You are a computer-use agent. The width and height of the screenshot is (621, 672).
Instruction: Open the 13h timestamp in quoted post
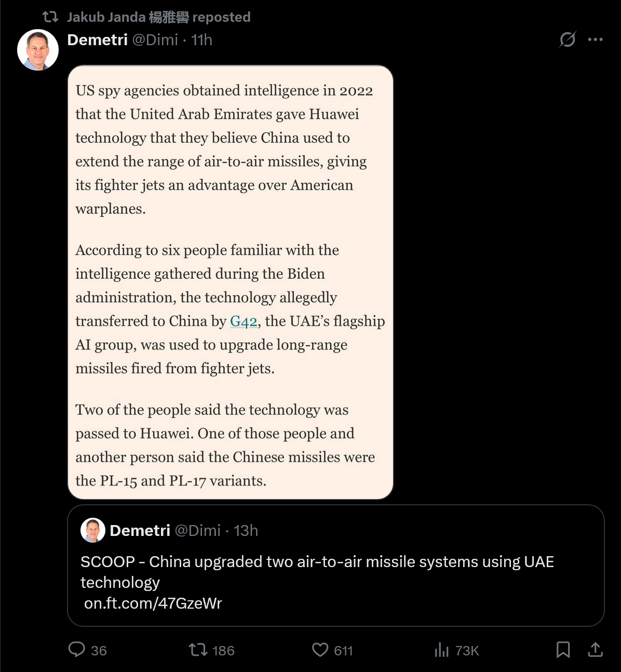[246, 531]
